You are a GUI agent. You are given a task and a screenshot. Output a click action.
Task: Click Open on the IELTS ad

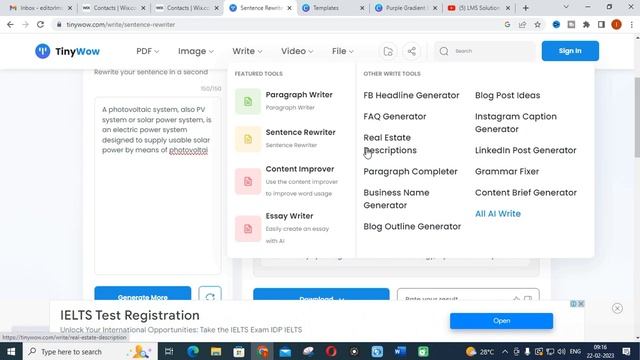(x=501, y=321)
